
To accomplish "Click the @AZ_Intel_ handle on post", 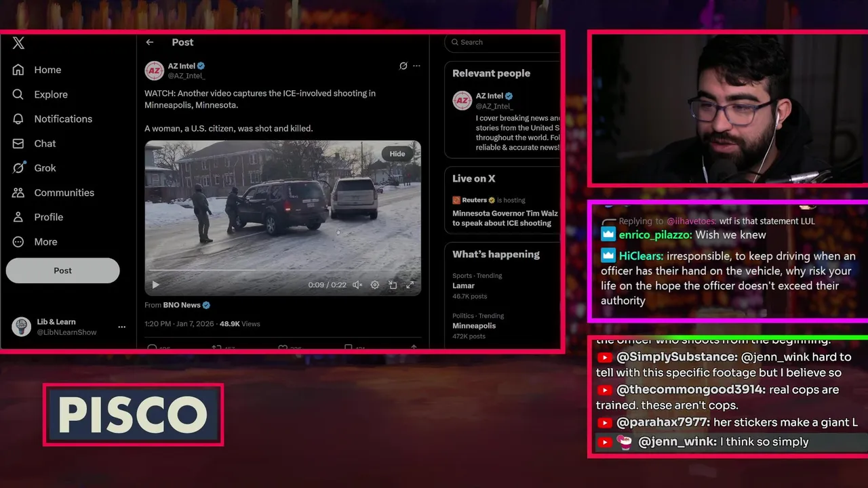I will click(186, 76).
